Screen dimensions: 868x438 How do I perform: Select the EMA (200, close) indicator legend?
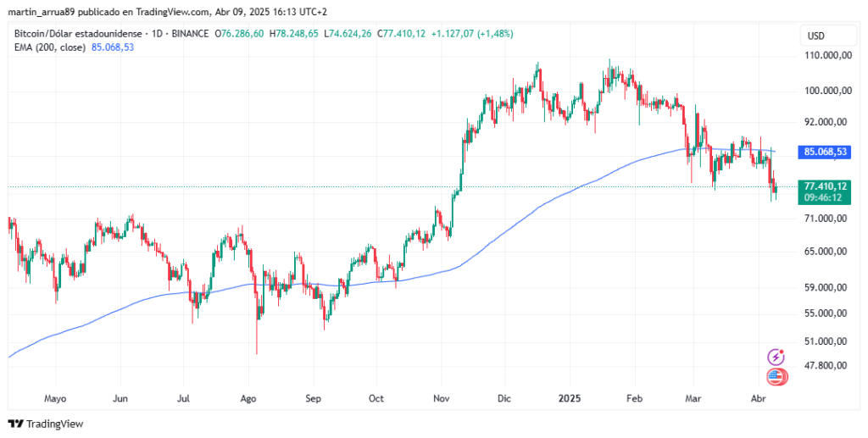[x=51, y=47]
